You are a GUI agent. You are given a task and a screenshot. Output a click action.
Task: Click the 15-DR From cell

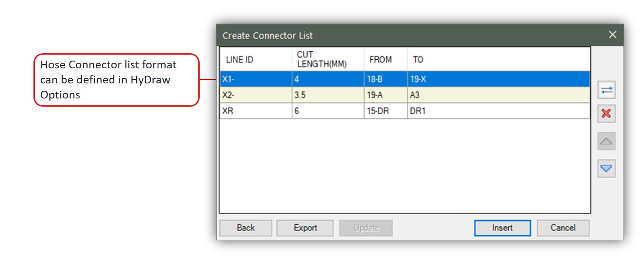(386, 111)
